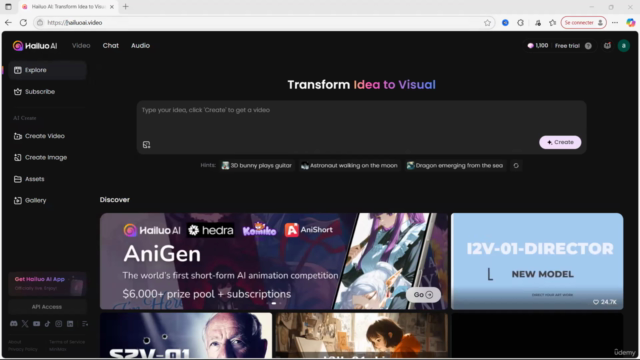Reload the page in browser
640x360 pixels.
pos(23,22)
